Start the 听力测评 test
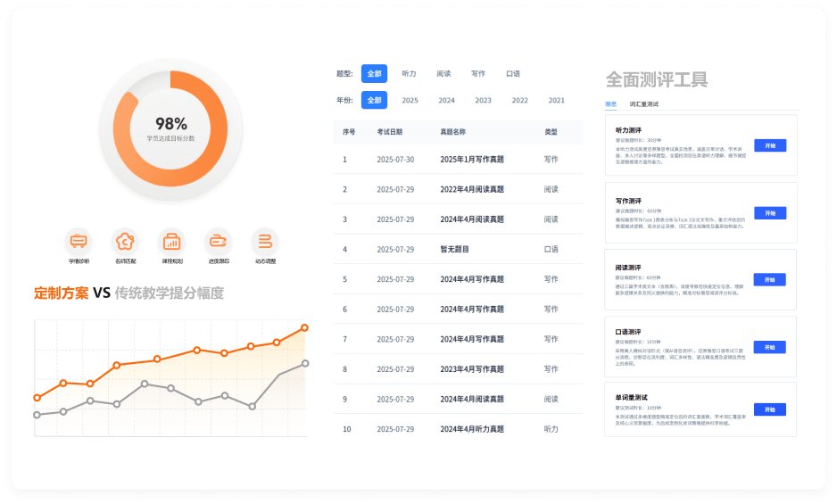Viewport: 837px width, 504px height. coord(769,145)
